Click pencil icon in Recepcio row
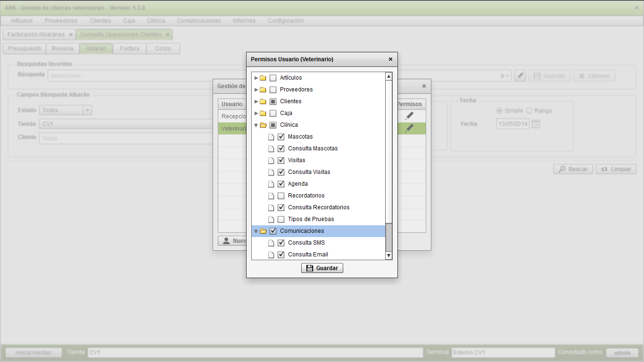644x362 pixels. coord(409,116)
